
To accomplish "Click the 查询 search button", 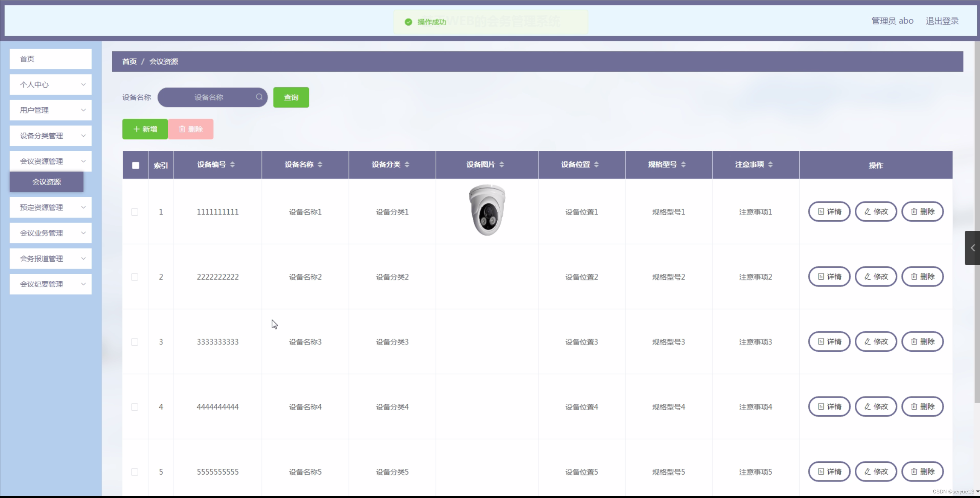I will [x=290, y=97].
